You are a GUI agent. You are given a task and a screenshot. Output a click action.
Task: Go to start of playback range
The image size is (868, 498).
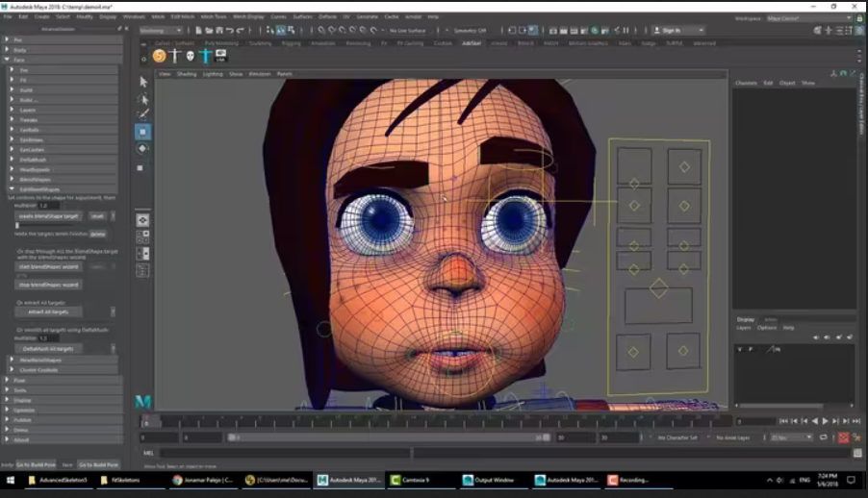pos(783,421)
